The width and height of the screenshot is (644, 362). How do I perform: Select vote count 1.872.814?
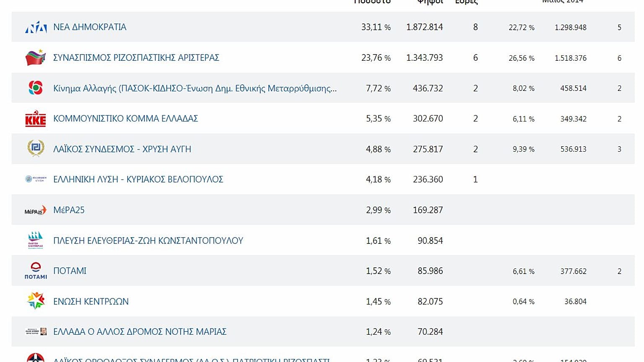(424, 27)
